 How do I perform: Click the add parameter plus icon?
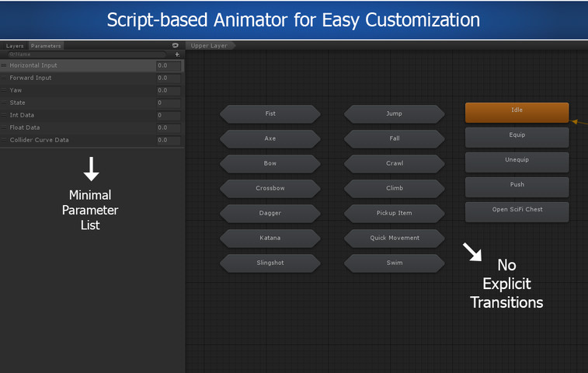coord(177,54)
